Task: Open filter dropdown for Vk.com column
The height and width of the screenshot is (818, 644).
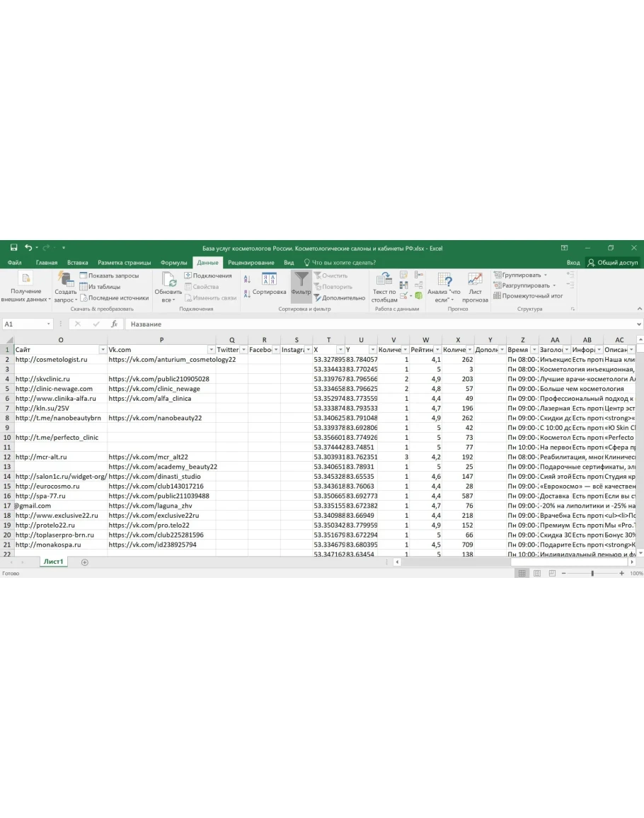Action: click(x=211, y=350)
